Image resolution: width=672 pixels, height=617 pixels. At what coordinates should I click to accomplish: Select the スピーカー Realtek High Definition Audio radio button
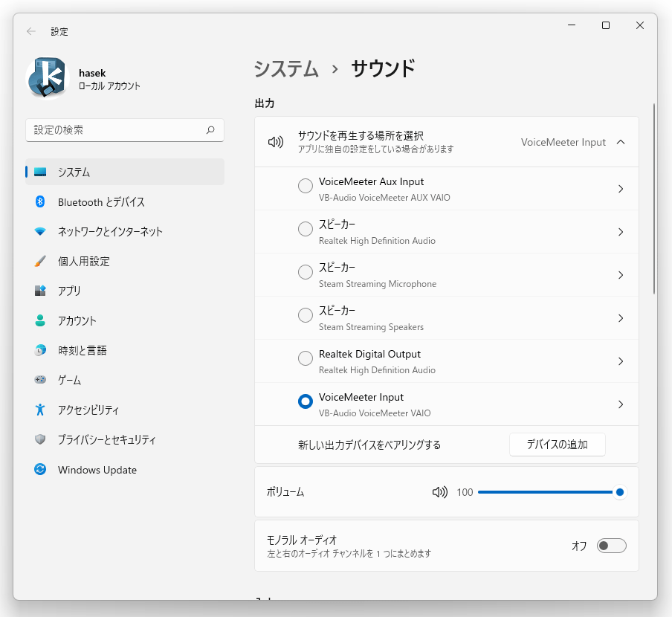click(x=305, y=229)
